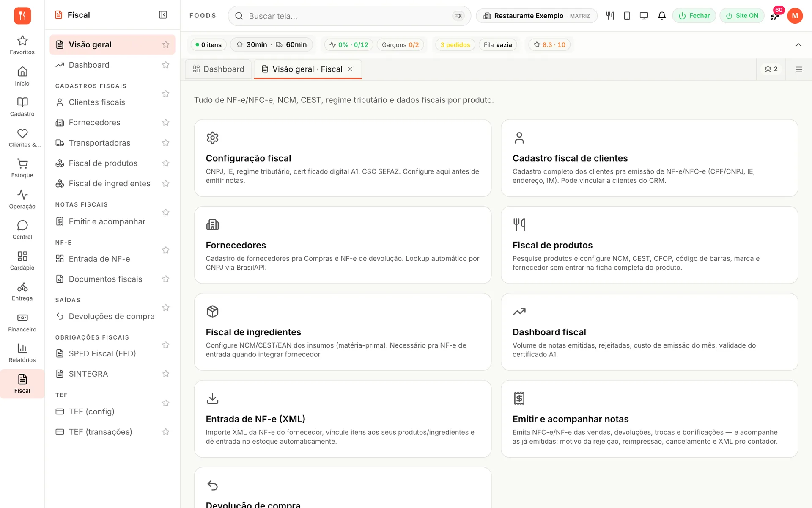Toggle favorite star for SINTEGRA
The height and width of the screenshot is (508, 812).
click(x=166, y=374)
